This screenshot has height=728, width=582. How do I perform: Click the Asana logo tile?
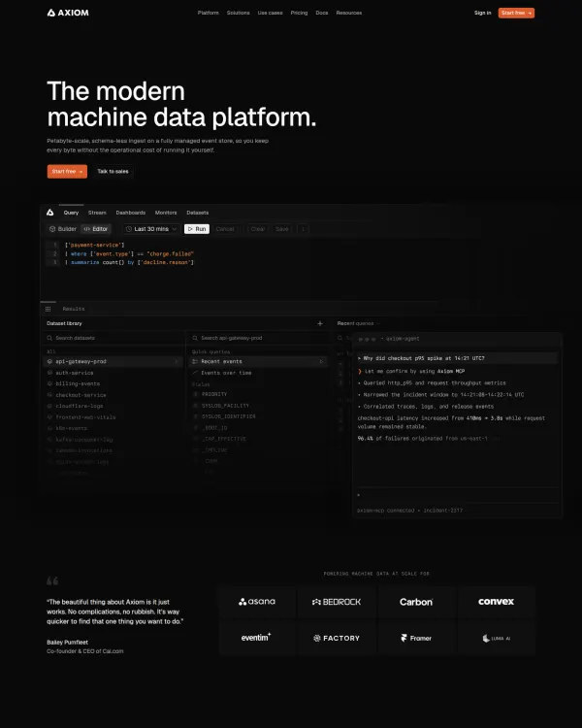coord(257,602)
